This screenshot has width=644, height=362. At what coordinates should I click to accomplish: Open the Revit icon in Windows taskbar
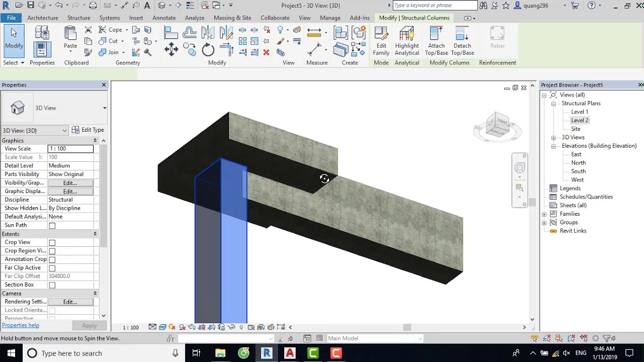pyautogui.click(x=267, y=353)
